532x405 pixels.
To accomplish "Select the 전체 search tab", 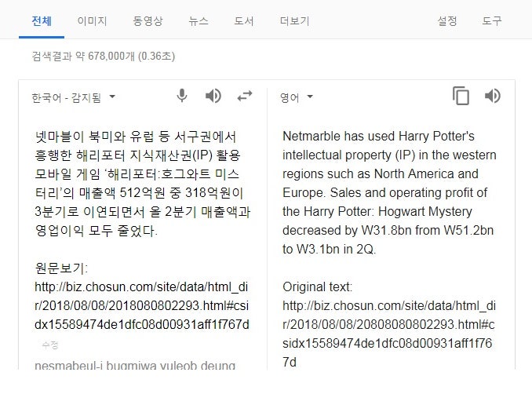I will click(42, 21).
